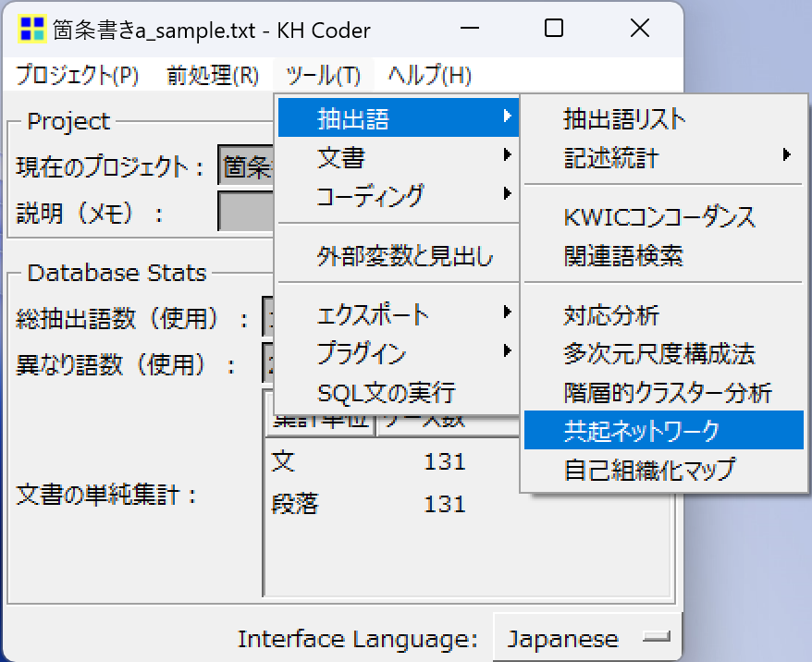Expand the エクスポート submenu
Screen dimensions: 812x662
tap(399, 314)
